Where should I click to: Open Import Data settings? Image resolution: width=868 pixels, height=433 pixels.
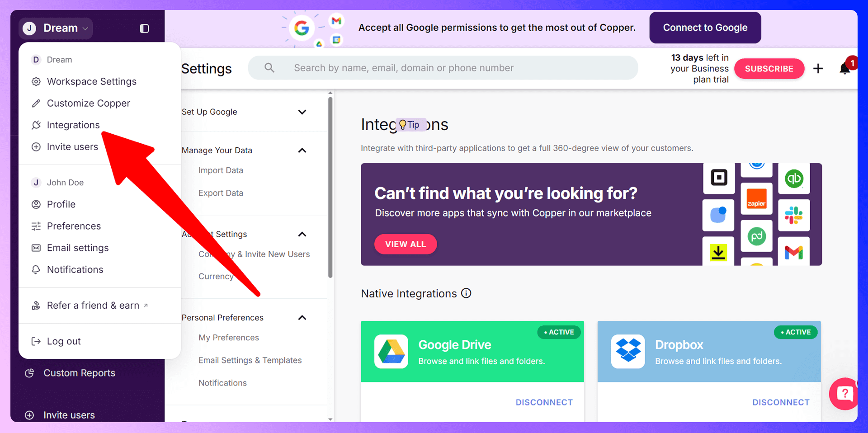point(221,170)
